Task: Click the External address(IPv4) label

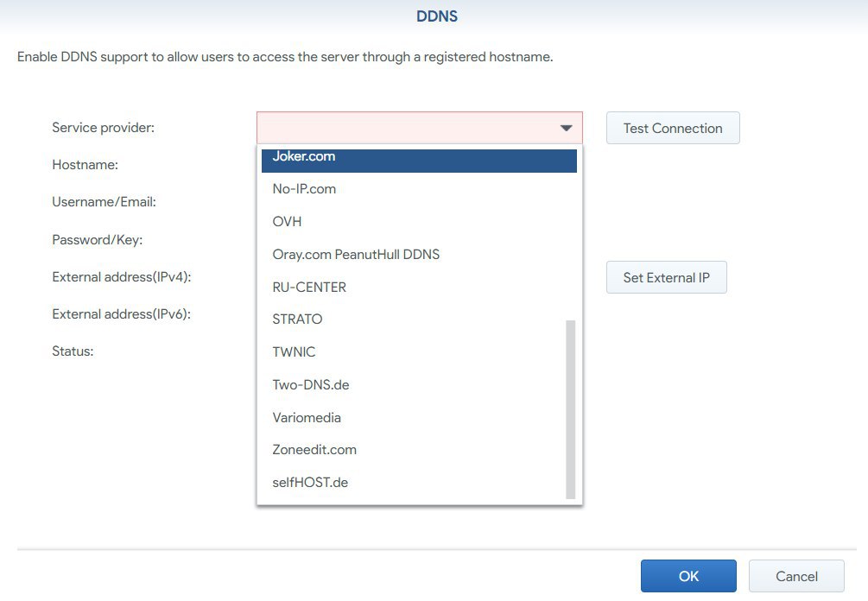Action: [122, 276]
